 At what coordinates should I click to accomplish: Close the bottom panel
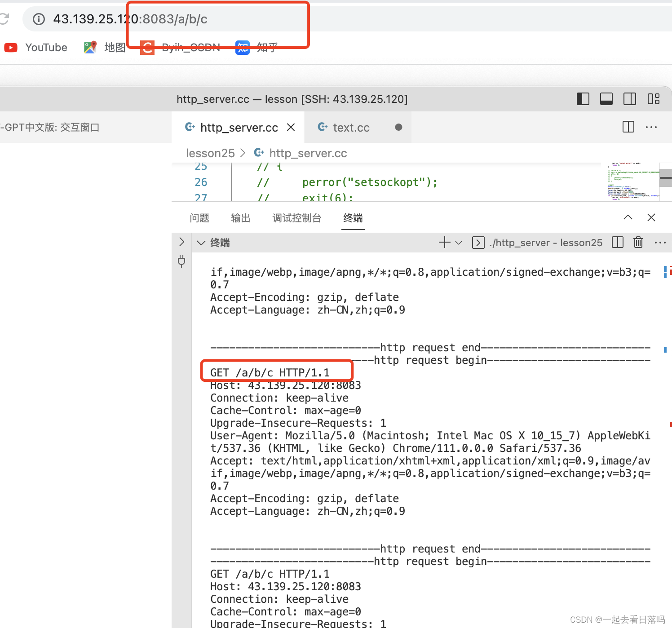(x=651, y=217)
